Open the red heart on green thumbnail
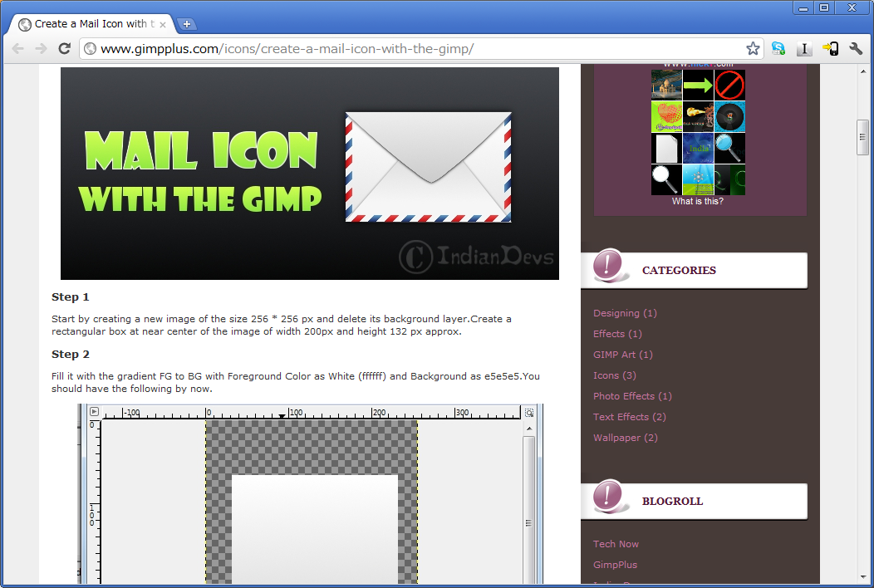The height and width of the screenshot is (588, 874). [x=666, y=116]
